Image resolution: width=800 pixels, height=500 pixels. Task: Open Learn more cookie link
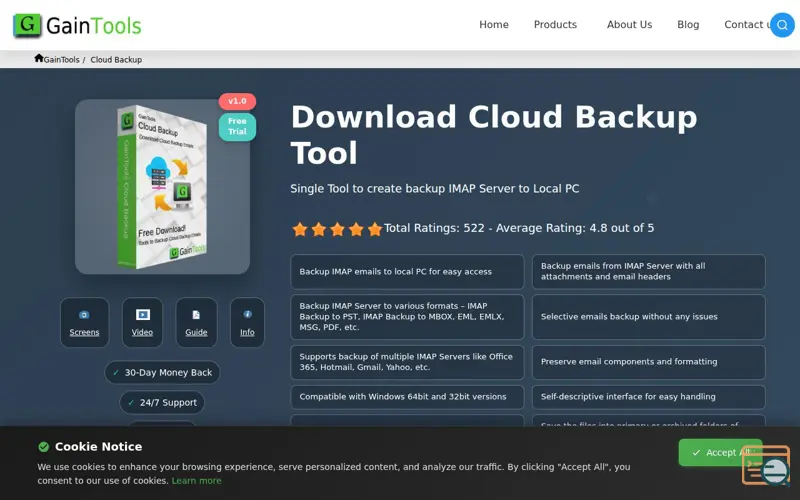(x=196, y=481)
